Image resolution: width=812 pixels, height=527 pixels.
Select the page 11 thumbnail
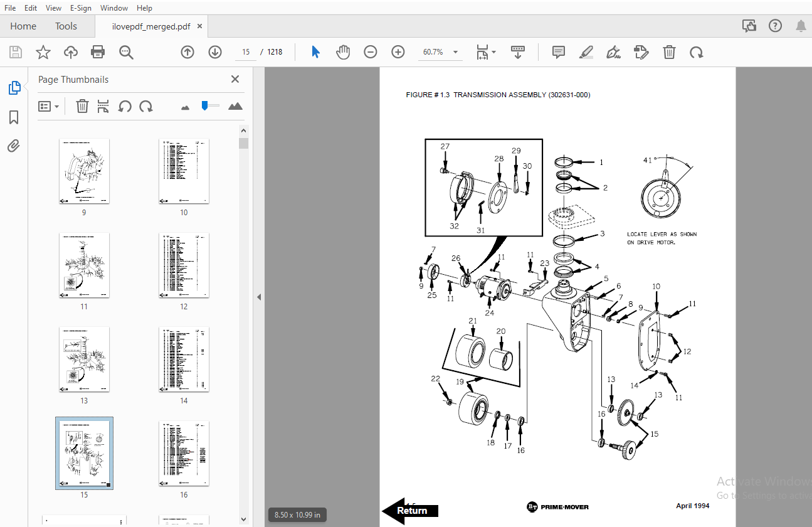click(84, 265)
